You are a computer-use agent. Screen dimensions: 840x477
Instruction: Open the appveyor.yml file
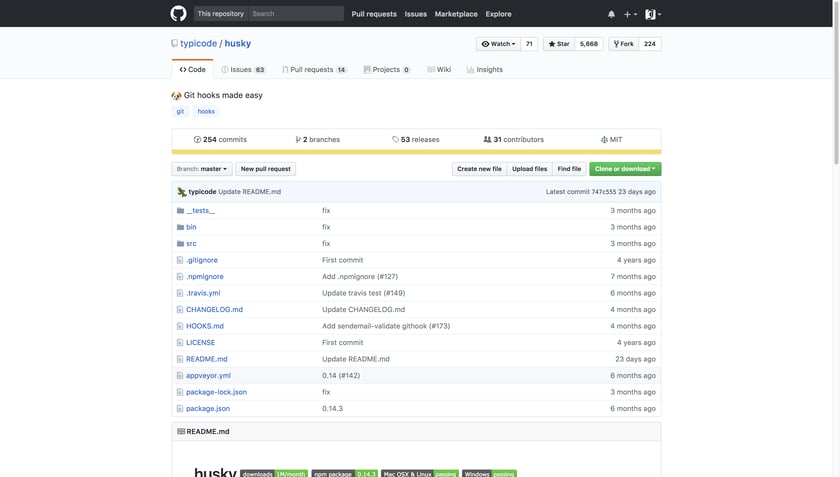208,376
